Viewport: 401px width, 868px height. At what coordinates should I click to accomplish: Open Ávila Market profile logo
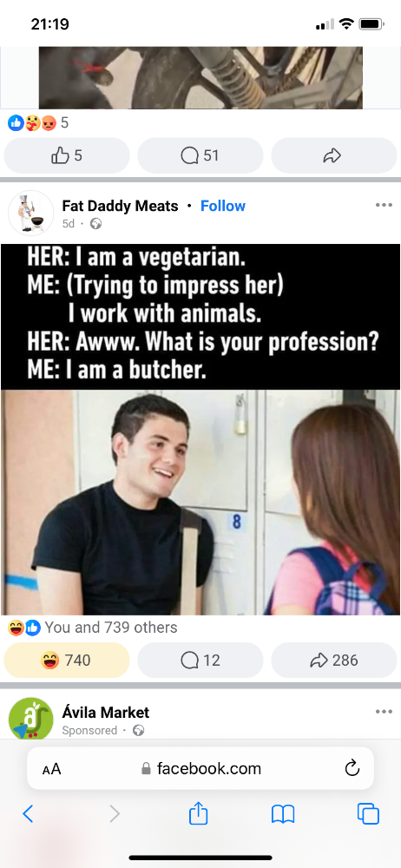point(31,719)
